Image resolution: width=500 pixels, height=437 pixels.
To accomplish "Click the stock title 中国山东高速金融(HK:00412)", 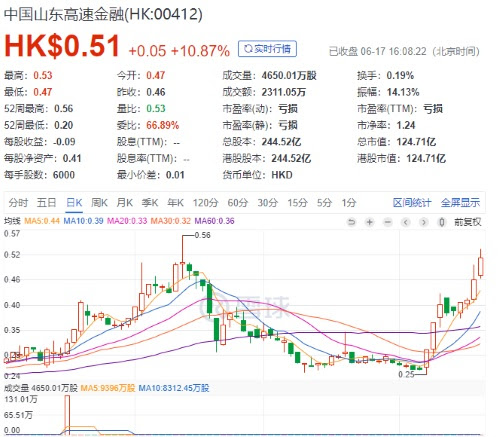I will (x=103, y=14).
